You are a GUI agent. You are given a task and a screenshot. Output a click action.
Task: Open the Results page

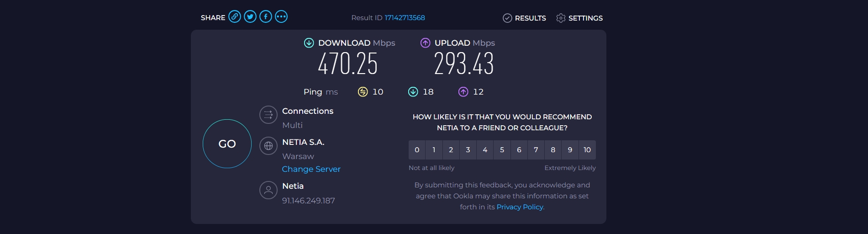pos(524,18)
